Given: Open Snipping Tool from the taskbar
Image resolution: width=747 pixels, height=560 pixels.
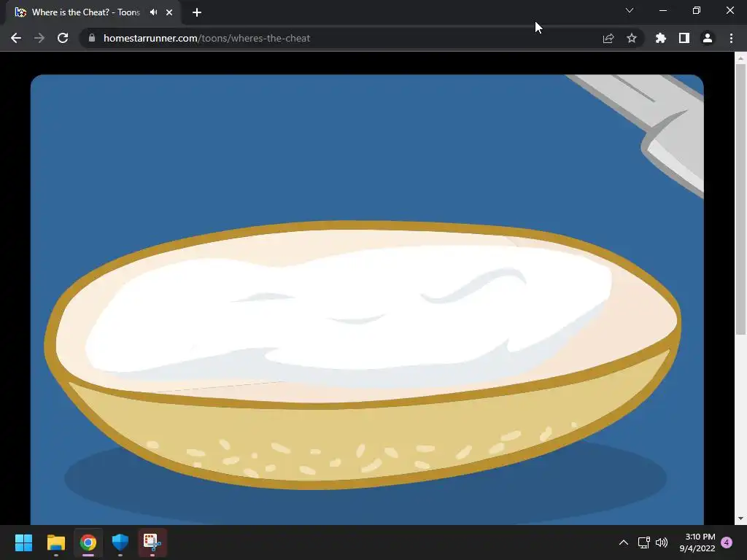Looking at the screenshot, I should [x=152, y=542].
